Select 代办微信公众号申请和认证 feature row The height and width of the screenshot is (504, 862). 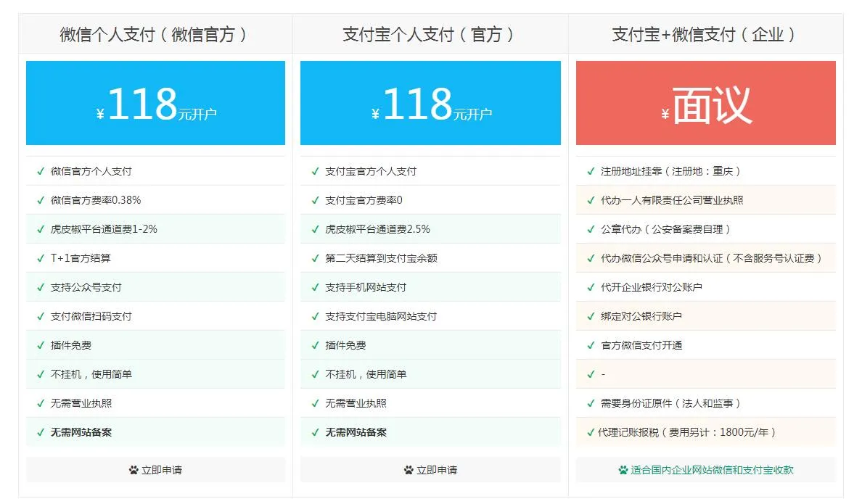coord(711,258)
